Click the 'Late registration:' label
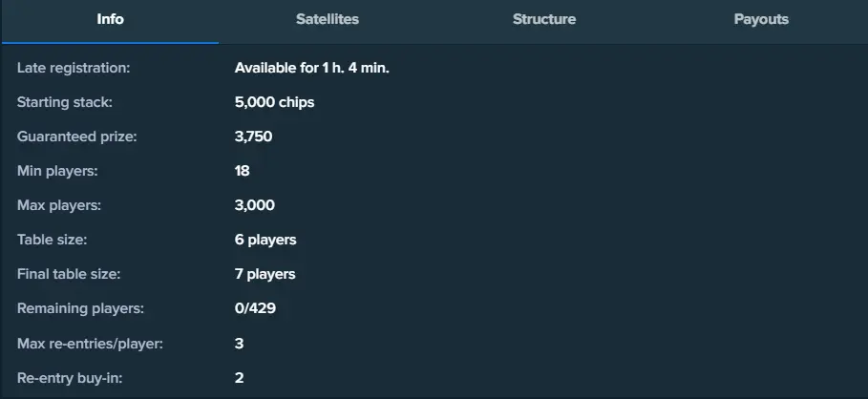This screenshot has width=868, height=399. click(x=74, y=68)
